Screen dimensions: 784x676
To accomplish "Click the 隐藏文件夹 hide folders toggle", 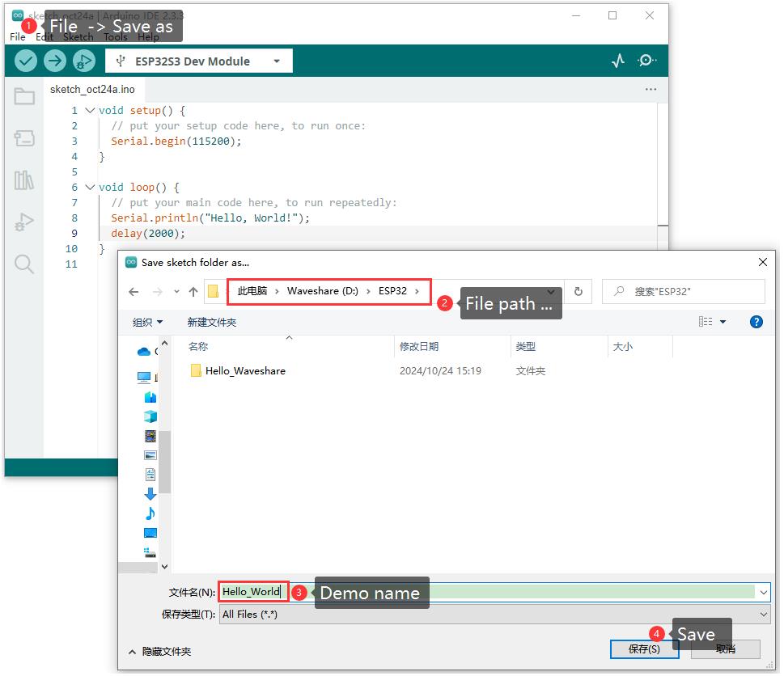I will pyautogui.click(x=160, y=652).
